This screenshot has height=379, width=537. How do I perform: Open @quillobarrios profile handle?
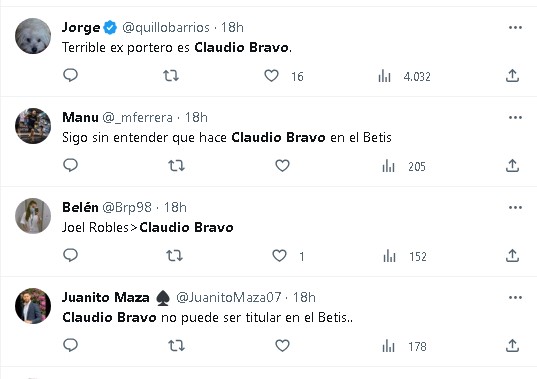[166, 27]
